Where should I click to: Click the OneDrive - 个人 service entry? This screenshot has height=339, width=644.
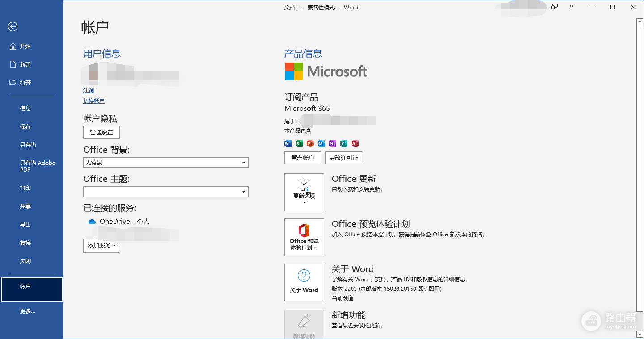coord(119,222)
